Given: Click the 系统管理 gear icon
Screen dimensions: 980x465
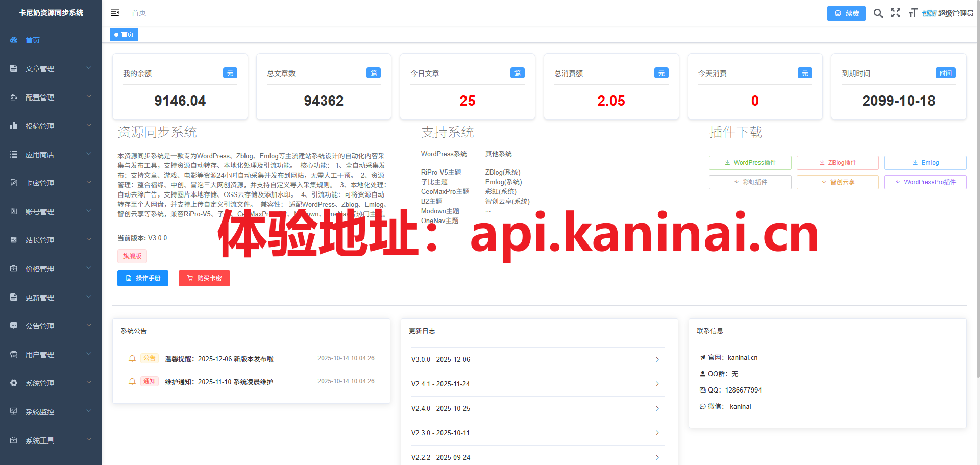Looking at the screenshot, I should point(14,383).
